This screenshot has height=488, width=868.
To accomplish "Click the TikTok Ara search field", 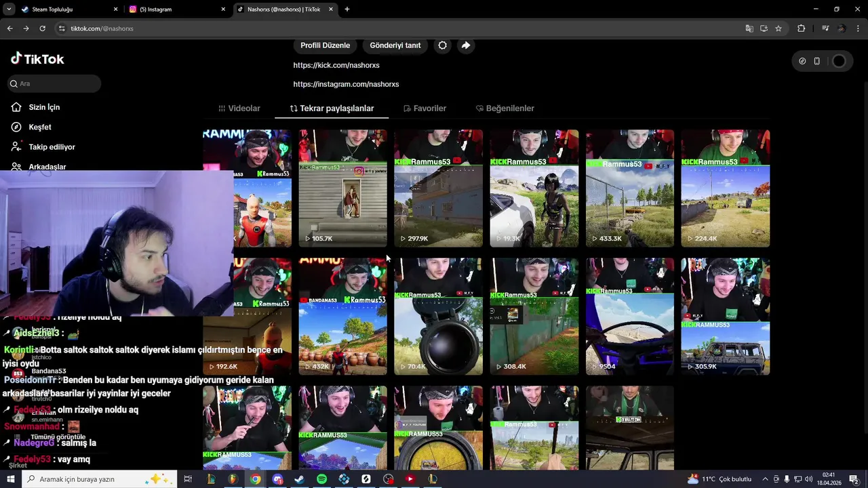I will pyautogui.click(x=54, y=83).
